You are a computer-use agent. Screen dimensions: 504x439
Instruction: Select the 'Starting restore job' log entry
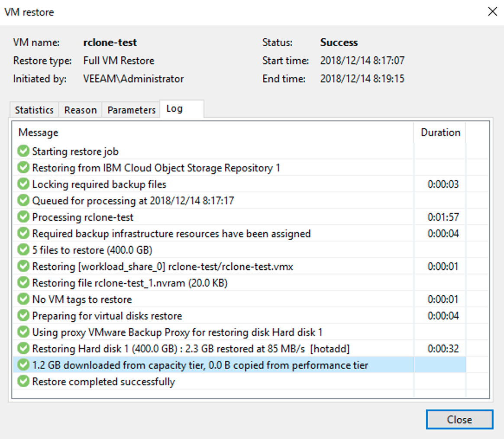239,151
